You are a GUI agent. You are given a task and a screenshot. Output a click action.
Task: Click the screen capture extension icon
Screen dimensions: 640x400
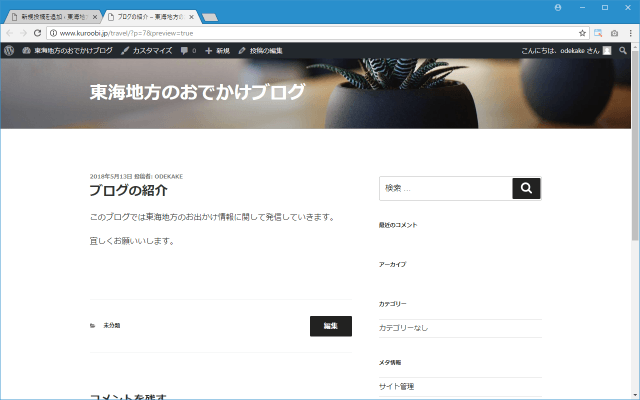pos(598,33)
